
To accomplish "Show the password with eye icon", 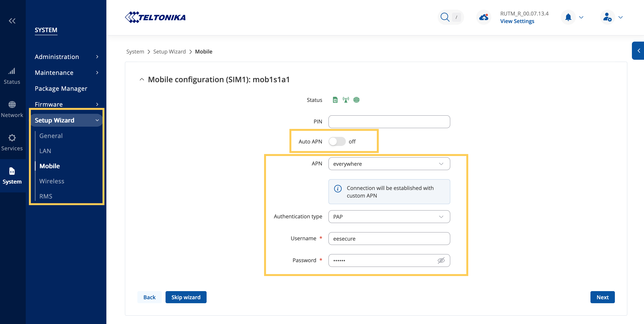I will [x=441, y=260].
